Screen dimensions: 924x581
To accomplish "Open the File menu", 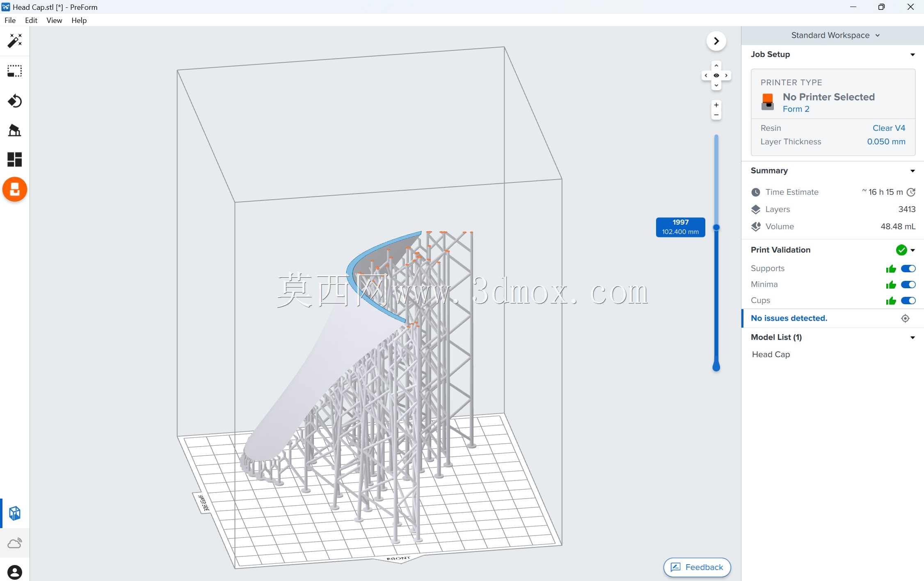I will (10, 20).
